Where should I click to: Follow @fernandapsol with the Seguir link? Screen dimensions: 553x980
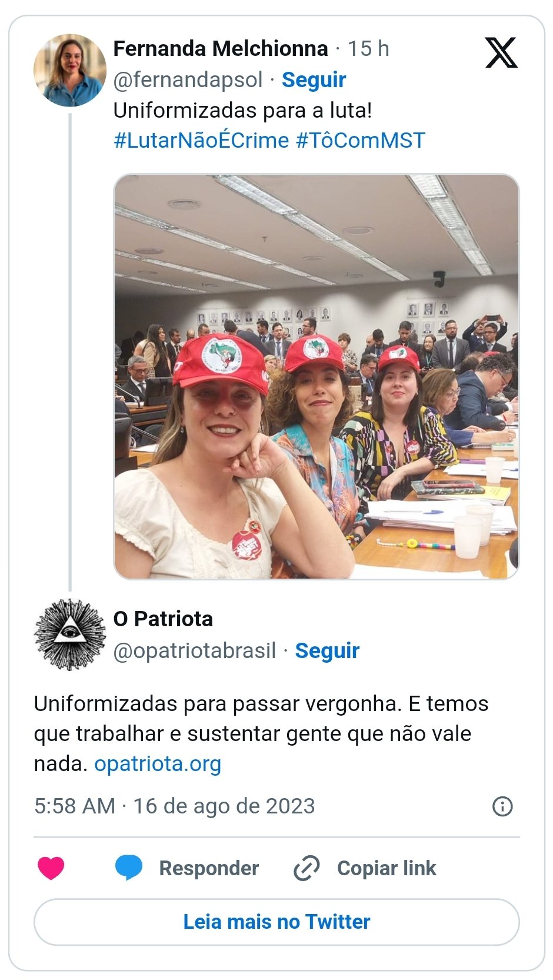314,79
